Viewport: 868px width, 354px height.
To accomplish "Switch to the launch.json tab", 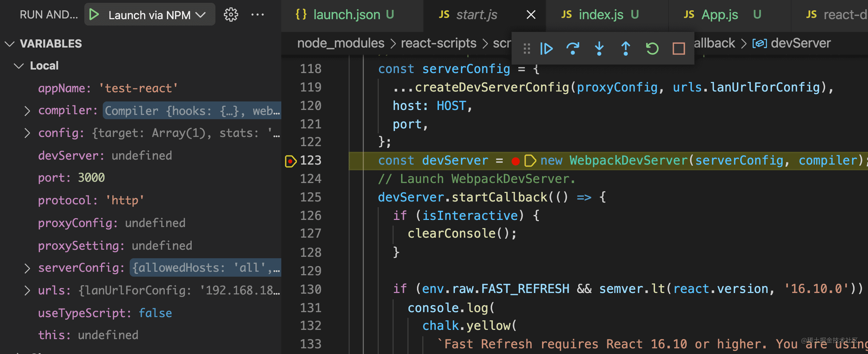I will tap(346, 15).
